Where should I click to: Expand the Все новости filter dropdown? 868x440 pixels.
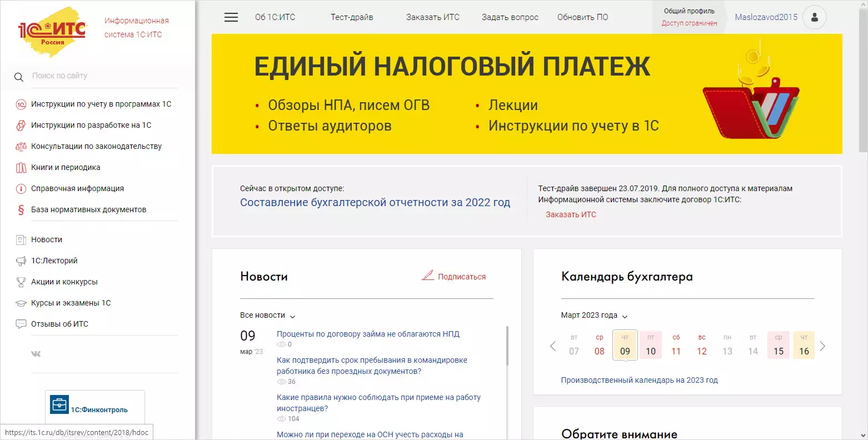268,316
